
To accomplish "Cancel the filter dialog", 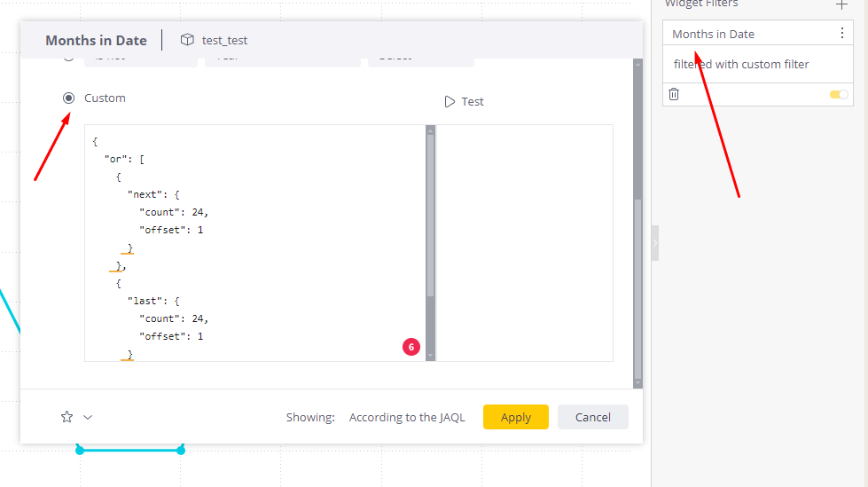I will pyautogui.click(x=592, y=417).
